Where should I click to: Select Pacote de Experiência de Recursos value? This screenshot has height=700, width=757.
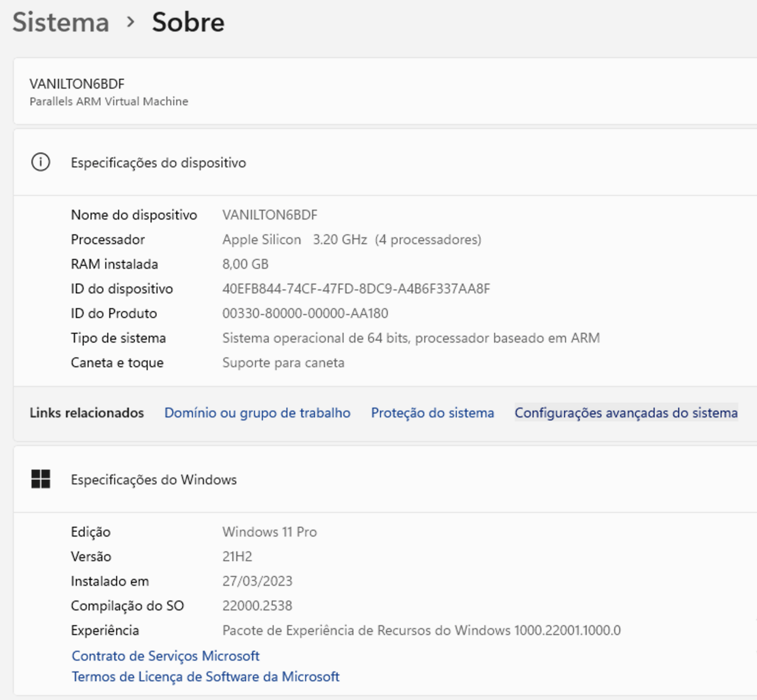(x=422, y=631)
